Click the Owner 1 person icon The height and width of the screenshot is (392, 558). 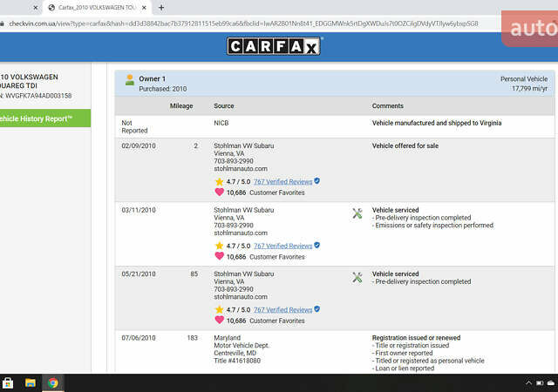click(x=130, y=80)
